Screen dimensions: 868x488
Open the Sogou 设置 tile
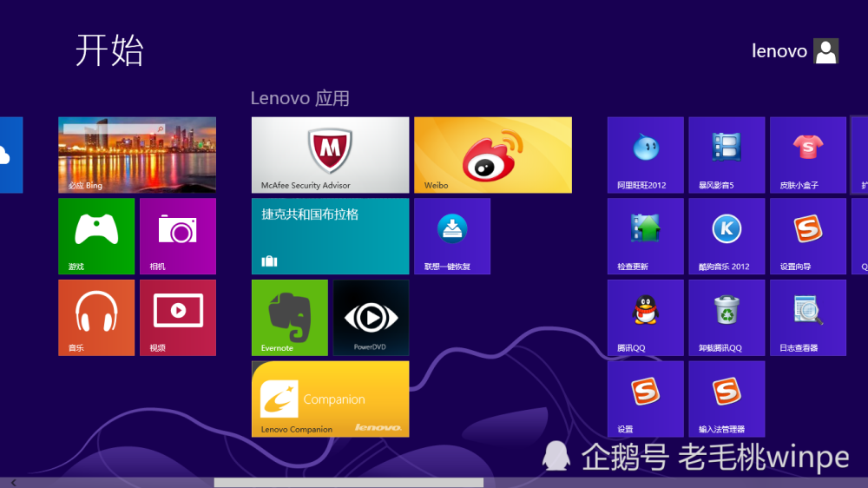(646, 399)
